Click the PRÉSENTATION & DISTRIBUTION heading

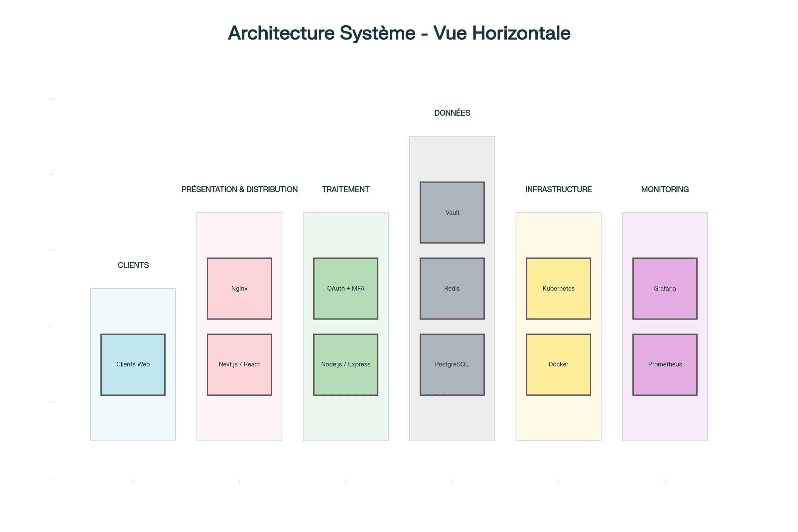coord(239,189)
